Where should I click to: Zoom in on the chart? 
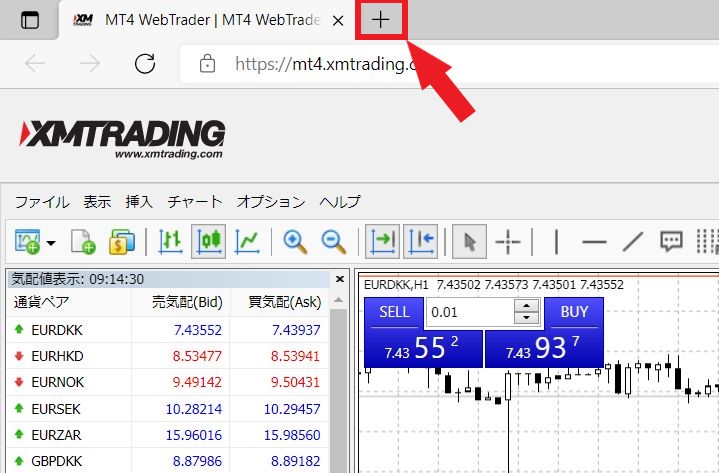tap(295, 241)
